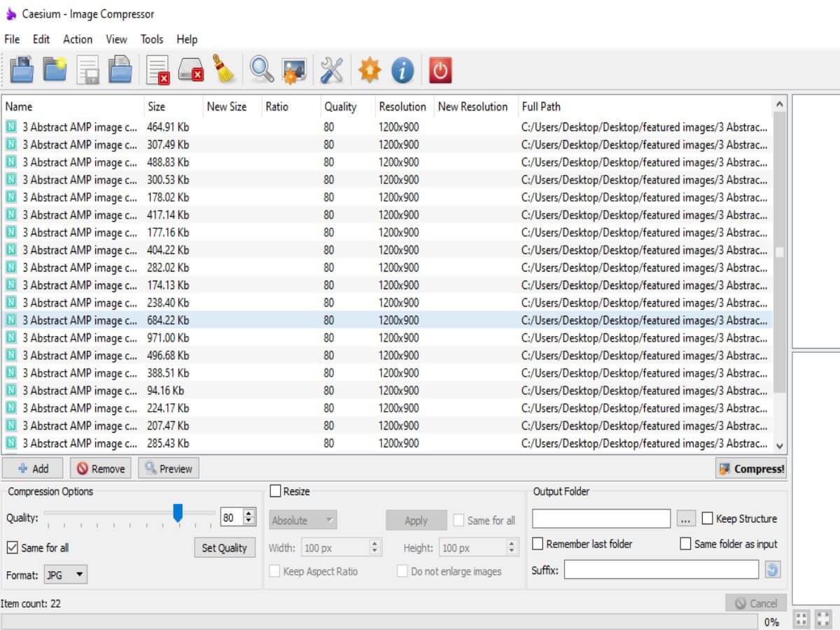The width and height of the screenshot is (840, 630).
Task: Click the Output Folder path field
Action: coord(601,519)
